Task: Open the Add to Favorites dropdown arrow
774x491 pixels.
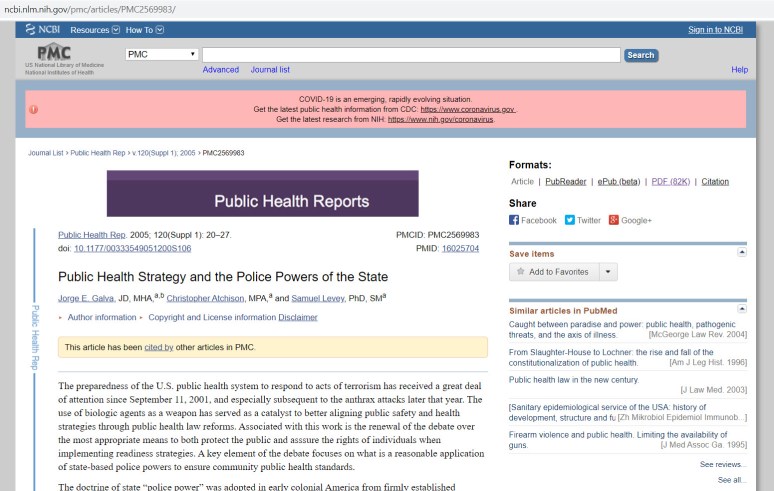Action: (609, 272)
